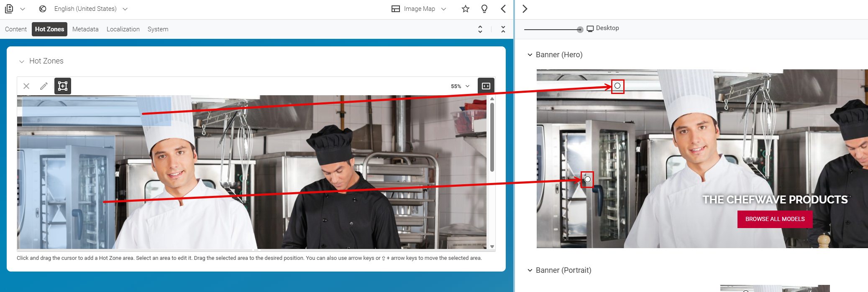
Task: Click the left chevron to collapse the form
Action: (x=503, y=9)
